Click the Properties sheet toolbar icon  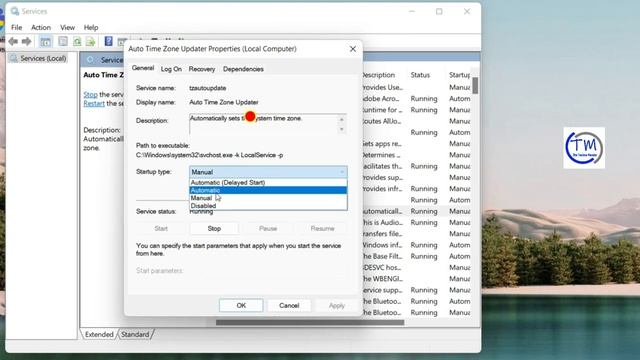63,41
